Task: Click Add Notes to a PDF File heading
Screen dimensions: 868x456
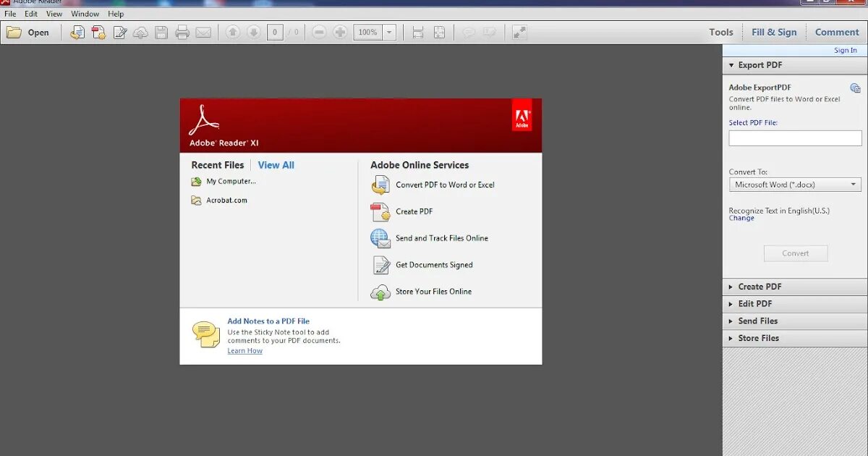Action: click(x=268, y=321)
